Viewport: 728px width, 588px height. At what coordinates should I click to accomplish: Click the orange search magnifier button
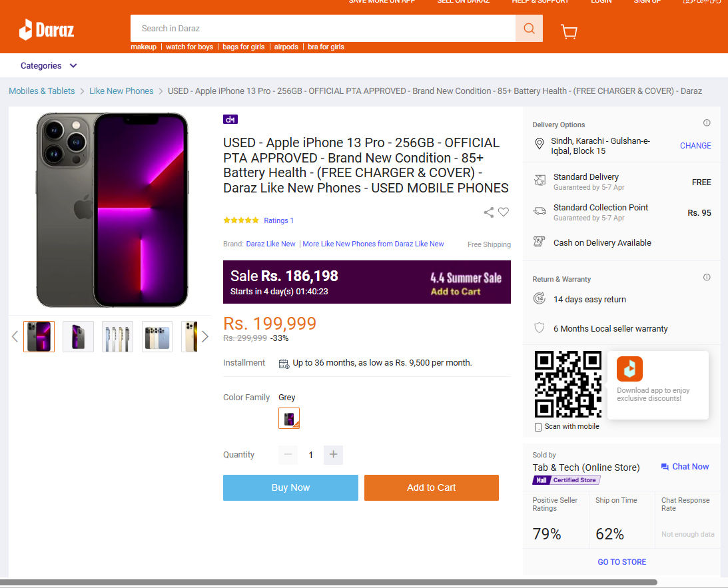pos(529,29)
